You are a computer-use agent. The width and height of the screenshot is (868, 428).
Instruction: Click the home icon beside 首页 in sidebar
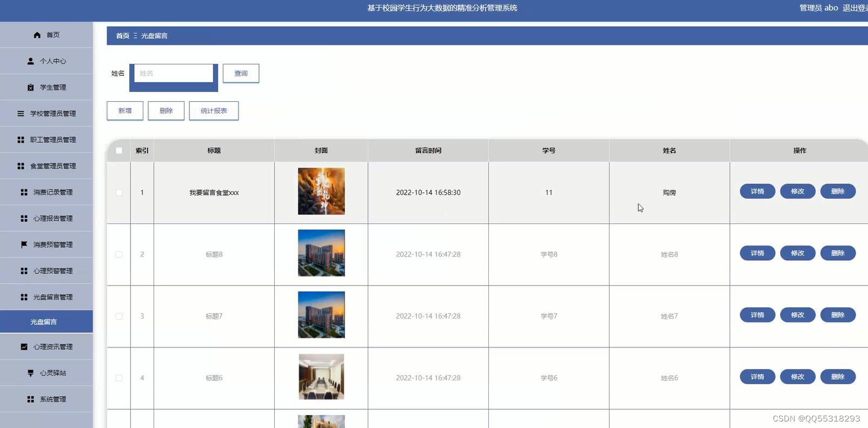(37, 35)
